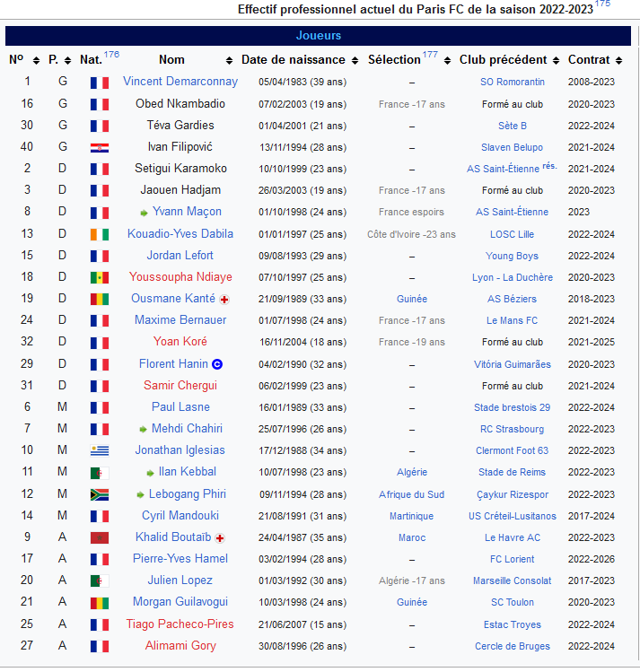This screenshot has width=640, height=672.
Task: Open Vincent Demarconnay's player page
Action: [180, 82]
